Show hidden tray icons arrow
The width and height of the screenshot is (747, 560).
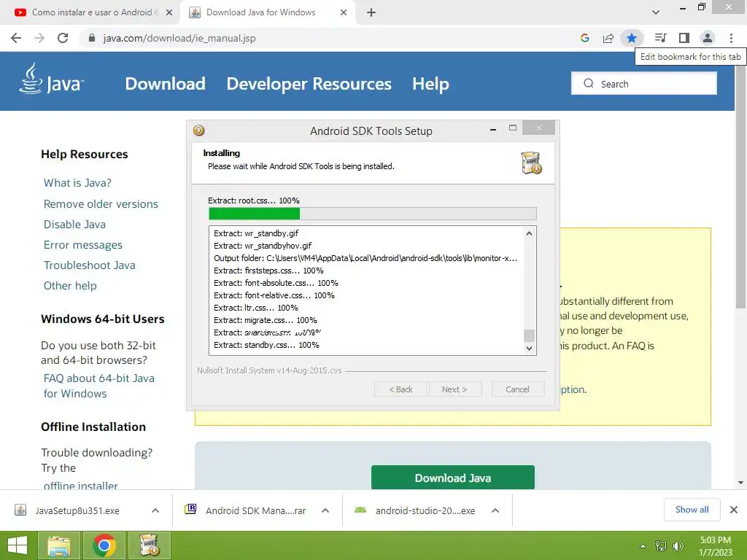click(x=643, y=546)
